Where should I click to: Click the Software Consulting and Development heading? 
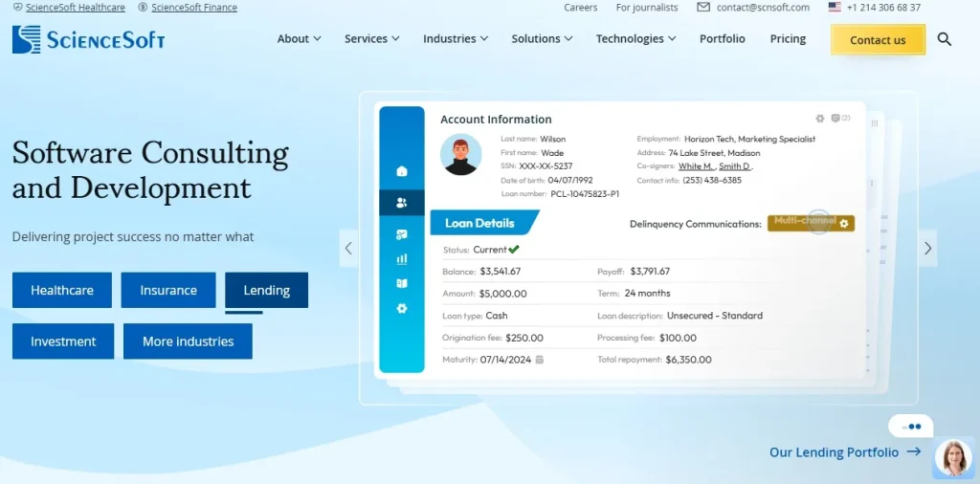click(x=150, y=170)
